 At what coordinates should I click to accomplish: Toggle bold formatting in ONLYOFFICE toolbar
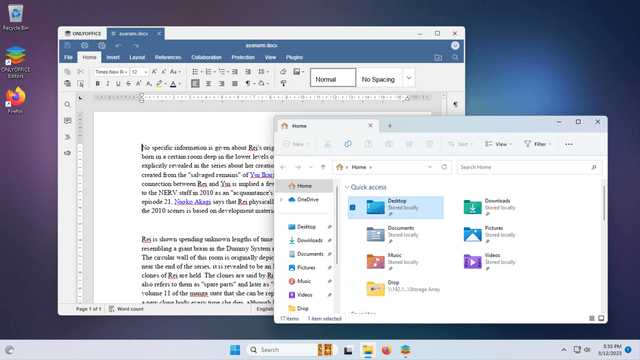(98, 84)
